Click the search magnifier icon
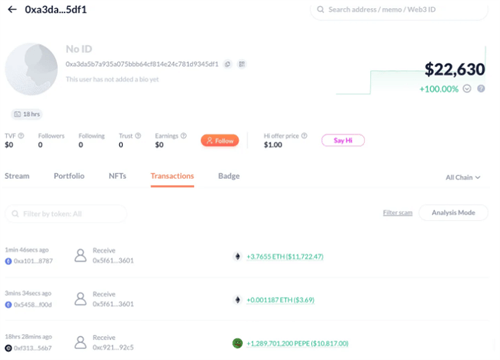Image resolution: width=500 pixels, height=360 pixels. point(320,9)
